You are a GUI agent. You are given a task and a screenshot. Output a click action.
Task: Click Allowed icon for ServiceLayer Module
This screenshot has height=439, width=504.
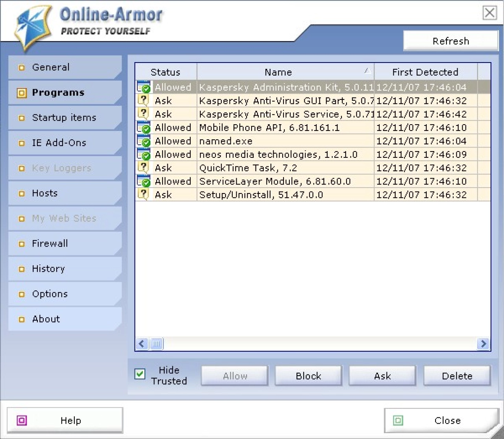pos(144,181)
